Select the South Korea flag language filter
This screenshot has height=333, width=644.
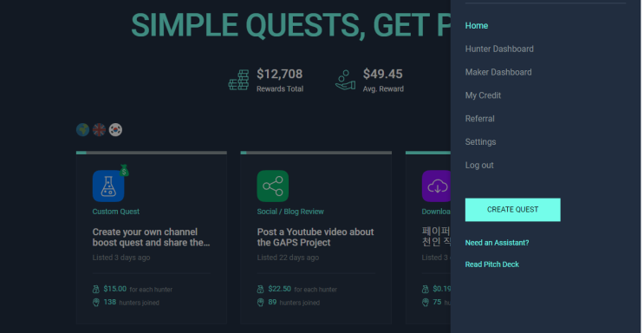pos(115,130)
